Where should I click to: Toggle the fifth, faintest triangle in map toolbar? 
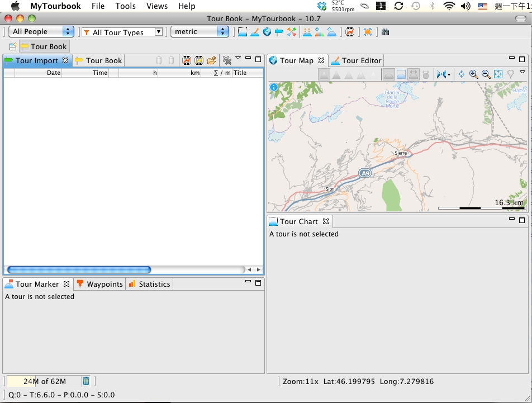[x=373, y=74]
